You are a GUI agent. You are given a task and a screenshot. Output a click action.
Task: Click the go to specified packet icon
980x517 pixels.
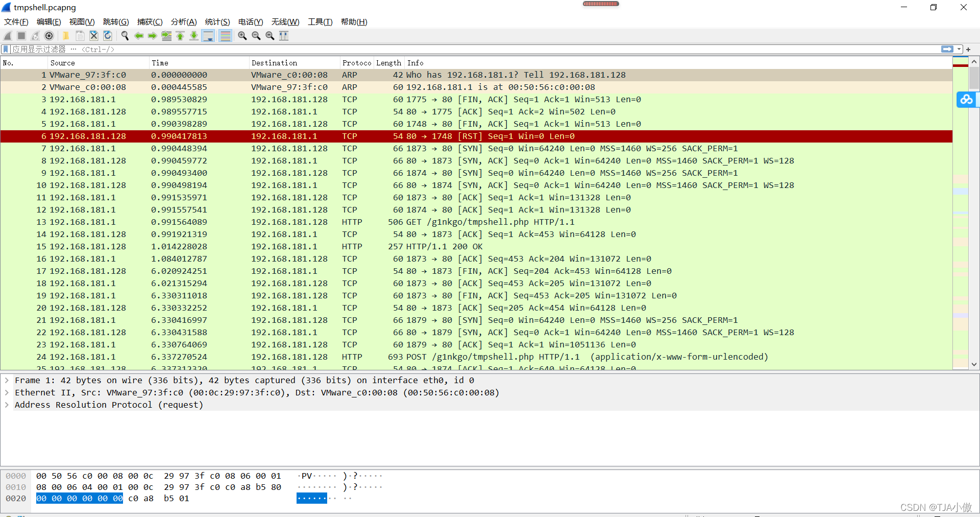tap(166, 36)
